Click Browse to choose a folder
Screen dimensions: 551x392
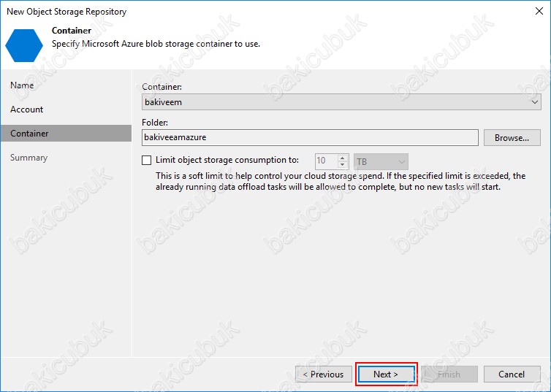[512, 137]
